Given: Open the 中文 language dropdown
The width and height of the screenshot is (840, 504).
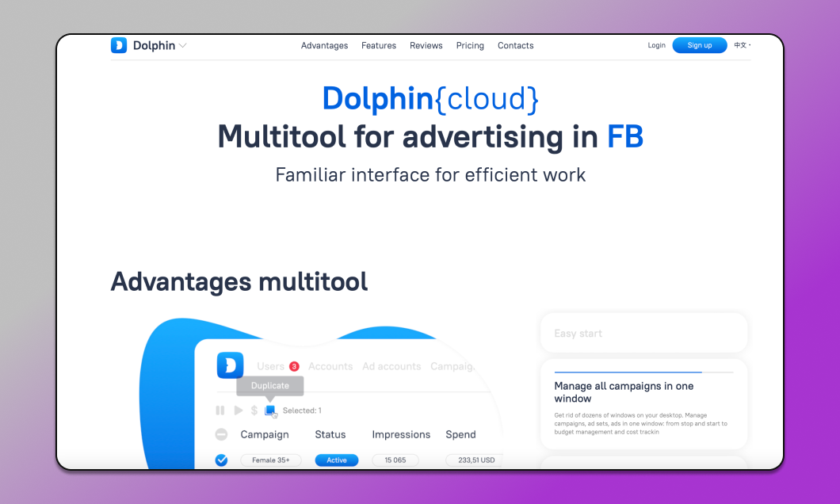Looking at the screenshot, I should pos(742,45).
